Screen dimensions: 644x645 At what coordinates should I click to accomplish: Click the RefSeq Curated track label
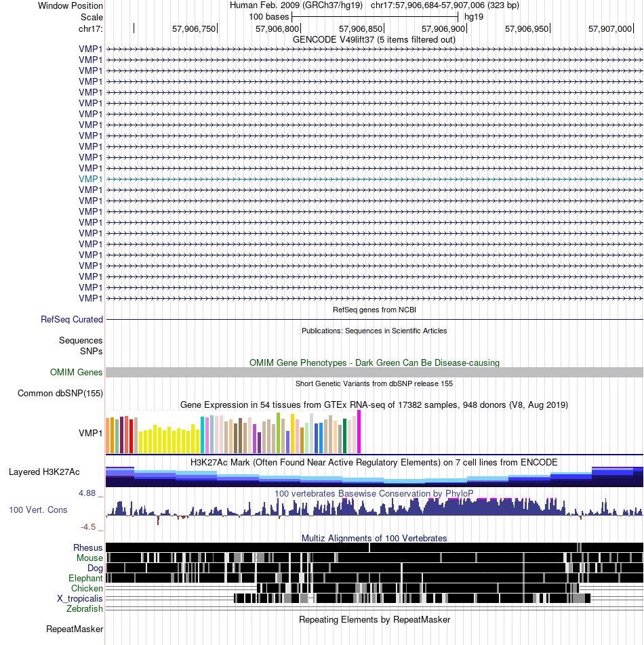coord(72,320)
